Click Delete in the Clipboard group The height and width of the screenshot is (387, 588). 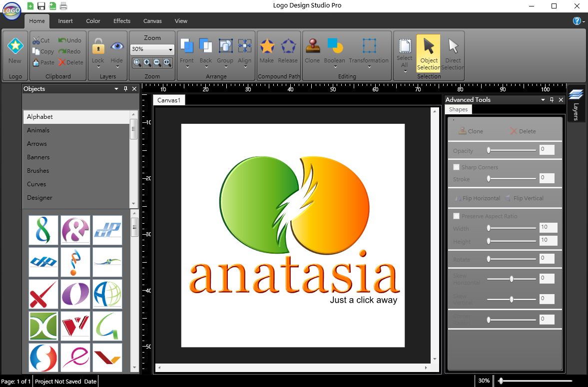pos(70,62)
